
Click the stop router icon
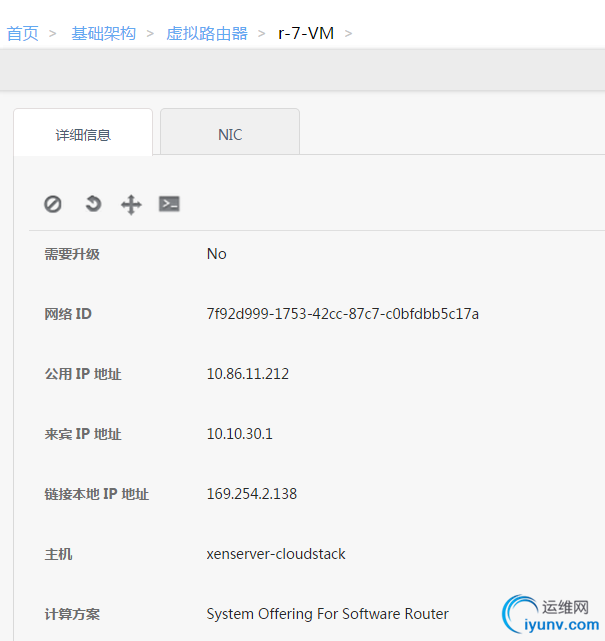(53, 204)
